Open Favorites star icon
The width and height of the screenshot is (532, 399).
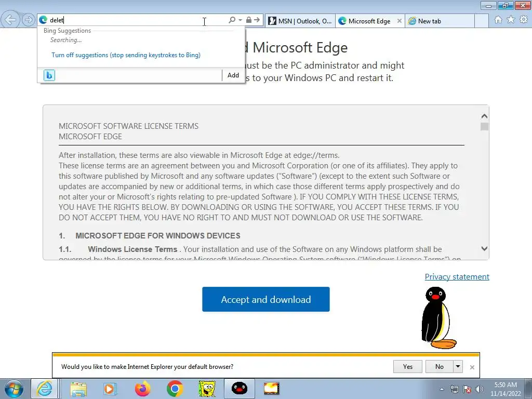(x=511, y=20)
